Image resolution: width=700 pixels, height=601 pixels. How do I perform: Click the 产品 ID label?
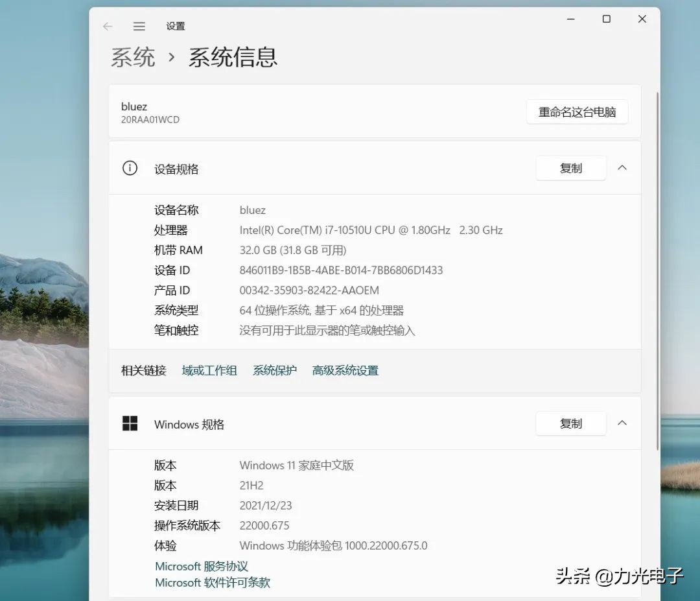[x=172, y=290]
